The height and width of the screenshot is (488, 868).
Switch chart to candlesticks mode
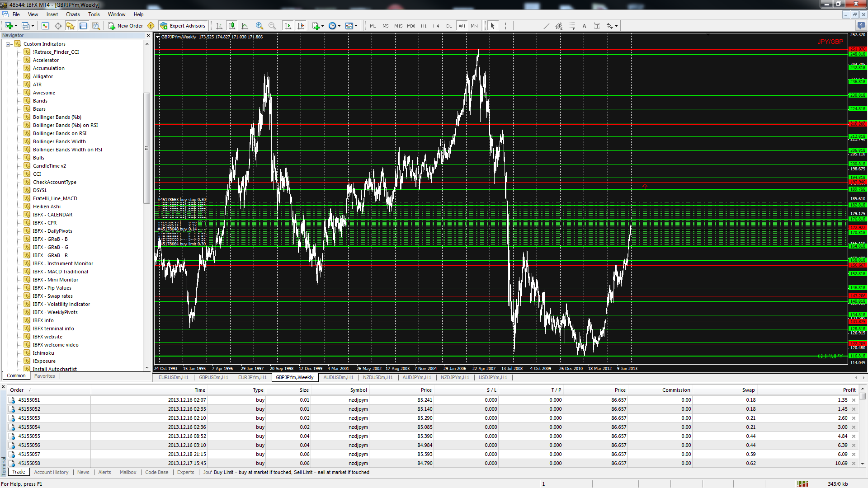232,26
